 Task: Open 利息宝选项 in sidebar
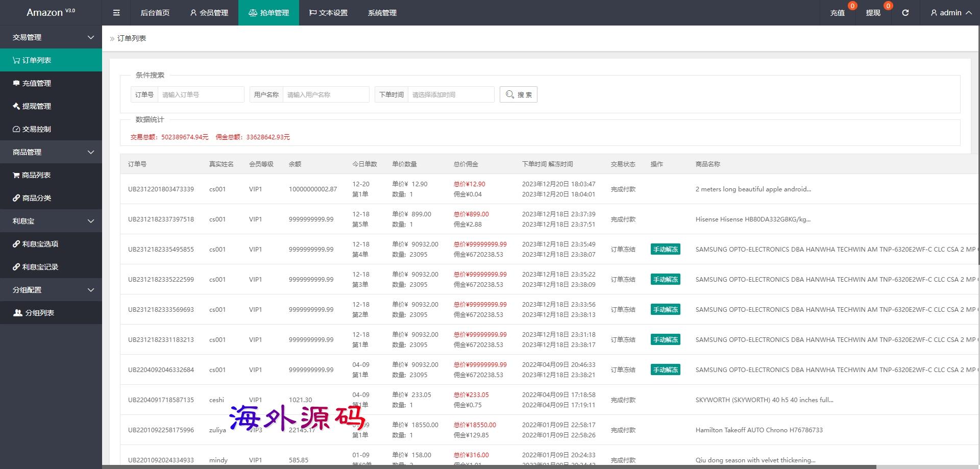coord(51,244)
